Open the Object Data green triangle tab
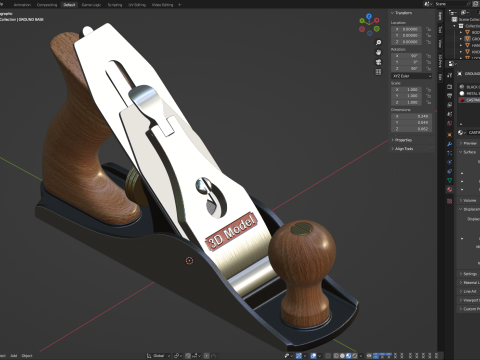Viewport: 480px width, 360px height. point(449,180)
